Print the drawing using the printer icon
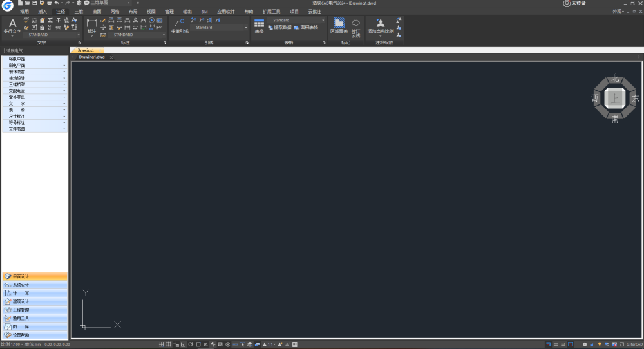644x349 pixels. (x=50, y=3)
